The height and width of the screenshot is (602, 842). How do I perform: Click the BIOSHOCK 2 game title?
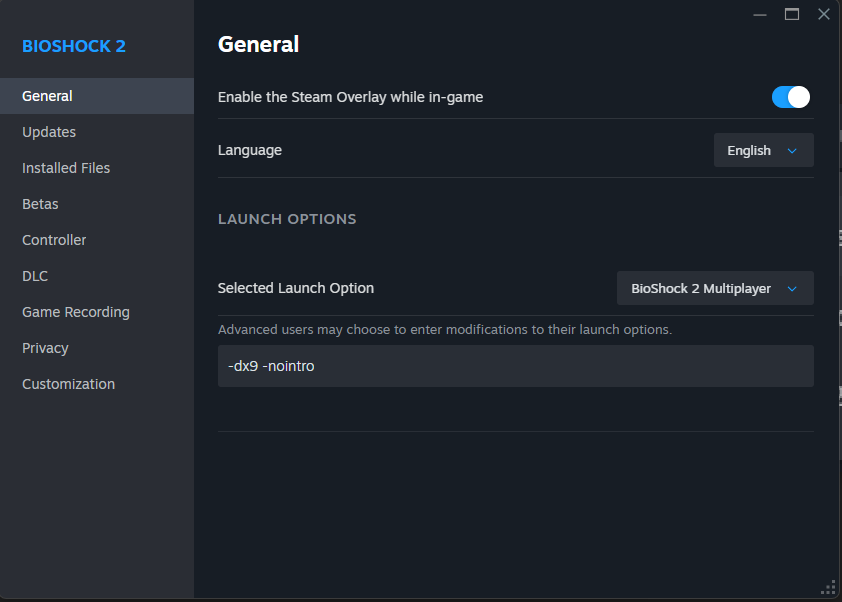[x=74, y=46]
